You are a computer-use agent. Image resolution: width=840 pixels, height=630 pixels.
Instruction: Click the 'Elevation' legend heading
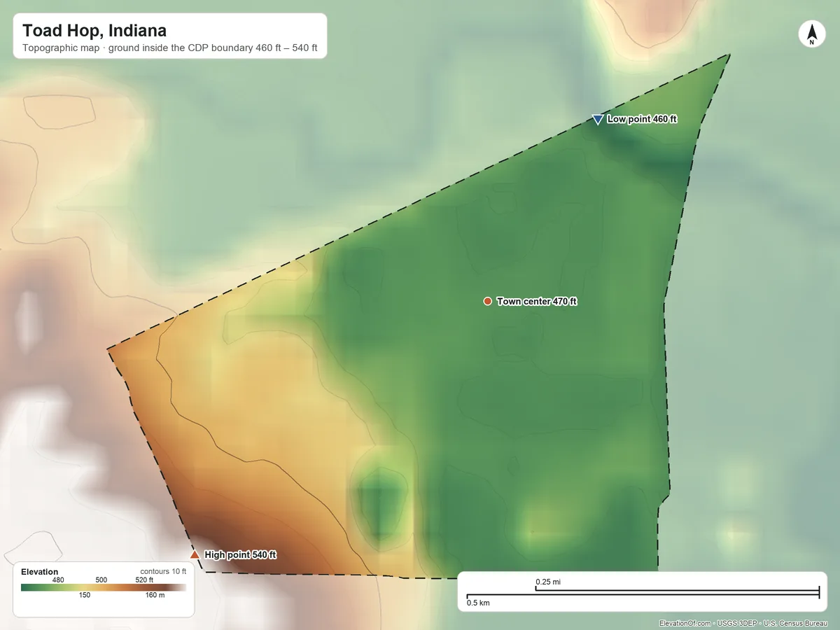tap(40, 572)
